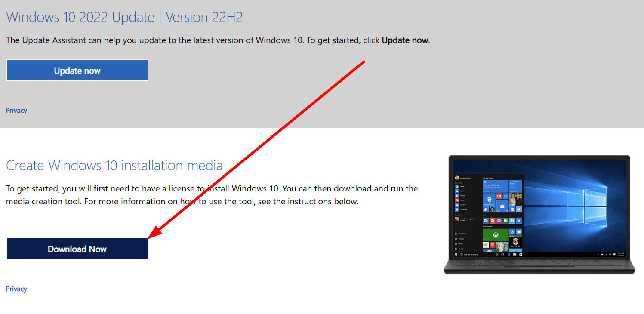Open the Privacy link under Download Now
Screen dimensions: 644x314
[16, 289]
